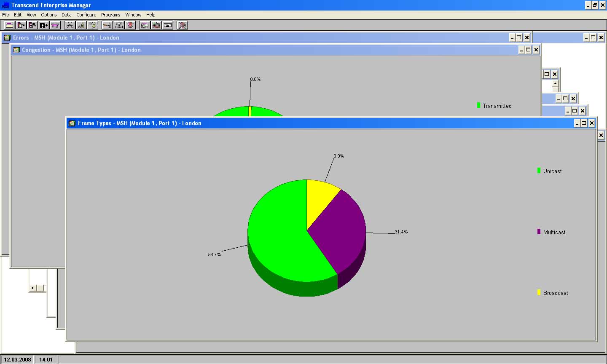Minimize the main application window
This screenshot has height=364, width=607.
588,5
